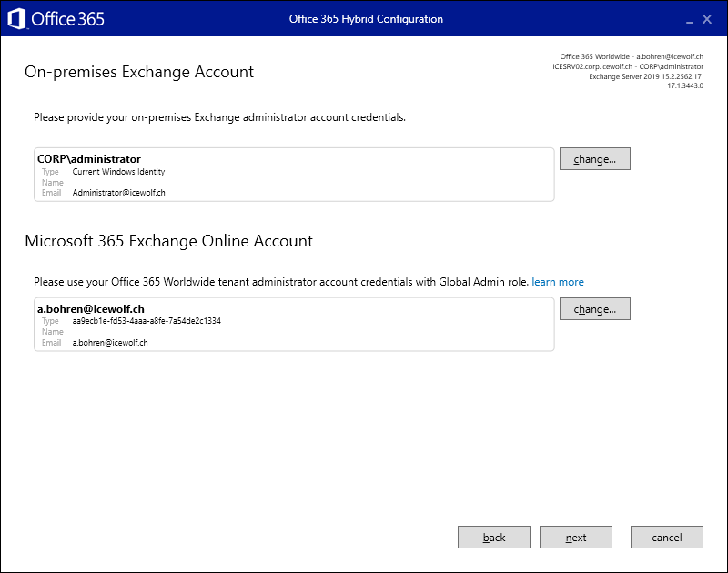Click the Office 365 Hybrid Configuration title
Screen dimensions: 728x573
tap(366, 19)
